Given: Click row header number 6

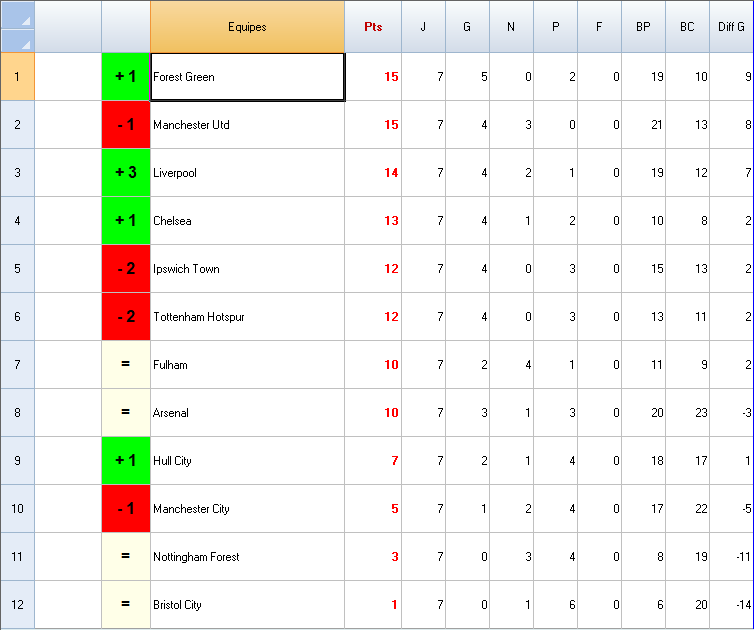Looking at the screenshot, I should (17, 317).
